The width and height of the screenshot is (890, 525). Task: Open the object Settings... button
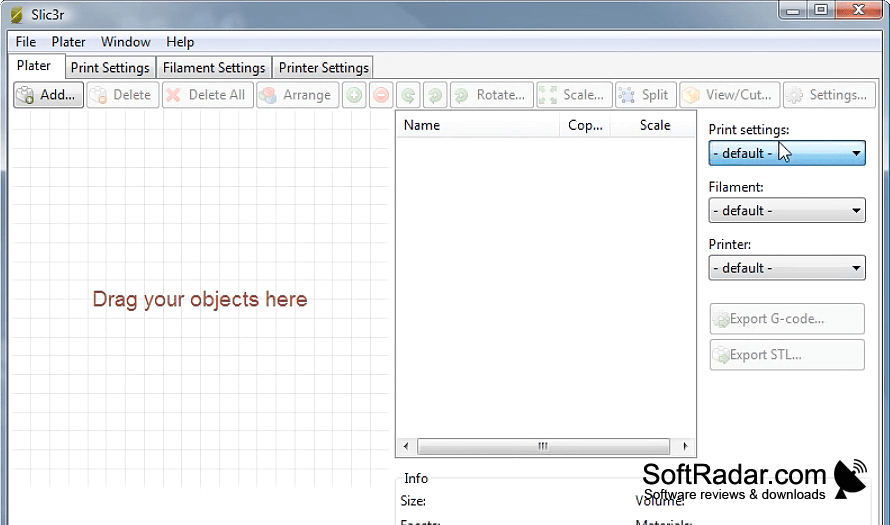829,95
